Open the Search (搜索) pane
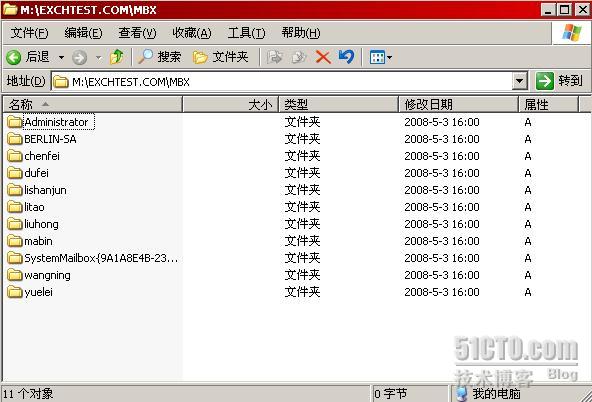Image resolution: width=592 pixels, height=402 pixels. click(159, 57)
